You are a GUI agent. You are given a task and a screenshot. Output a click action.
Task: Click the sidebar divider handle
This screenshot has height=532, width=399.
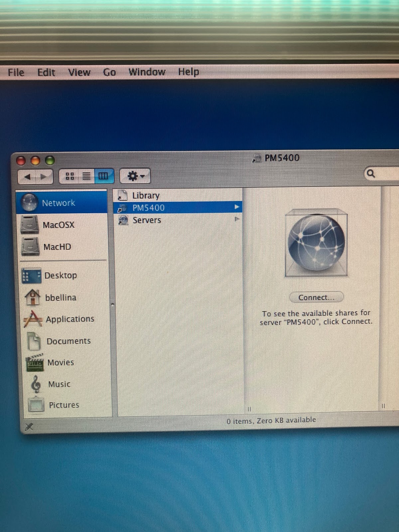pos(112,305)
